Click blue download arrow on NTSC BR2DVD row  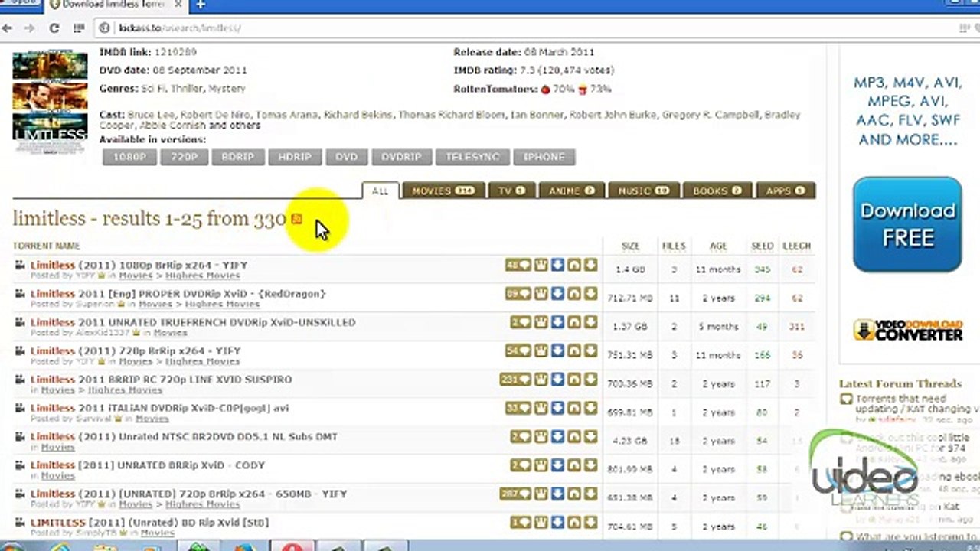point(557,437)
